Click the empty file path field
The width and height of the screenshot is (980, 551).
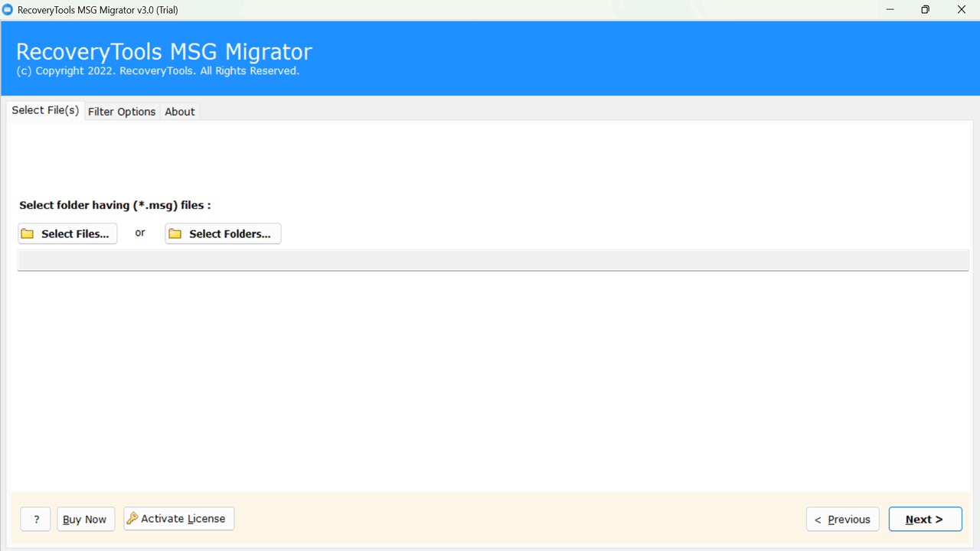493,260
